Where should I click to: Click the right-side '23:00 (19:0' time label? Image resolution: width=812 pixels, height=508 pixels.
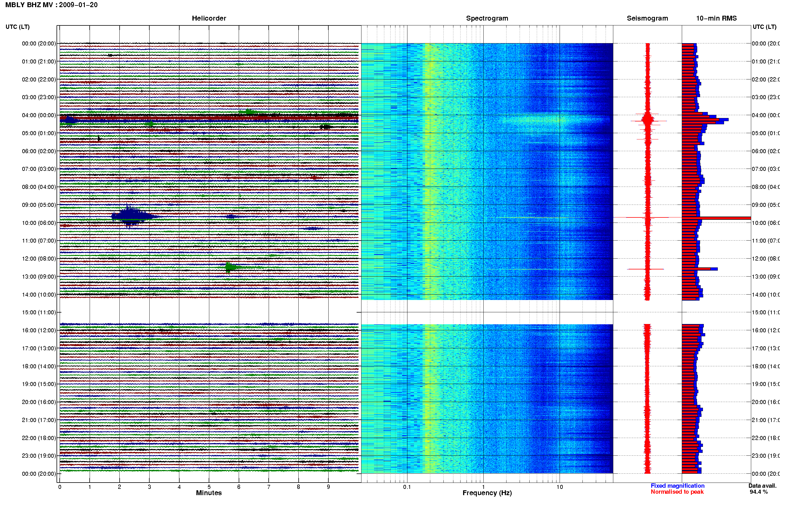point(766,456)
